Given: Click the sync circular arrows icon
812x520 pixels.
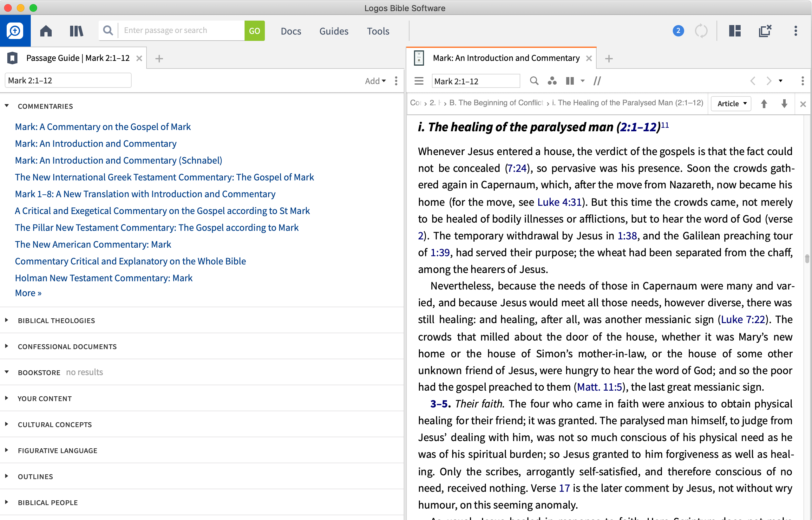Looking at the screenshot, I should pos(701,31).
